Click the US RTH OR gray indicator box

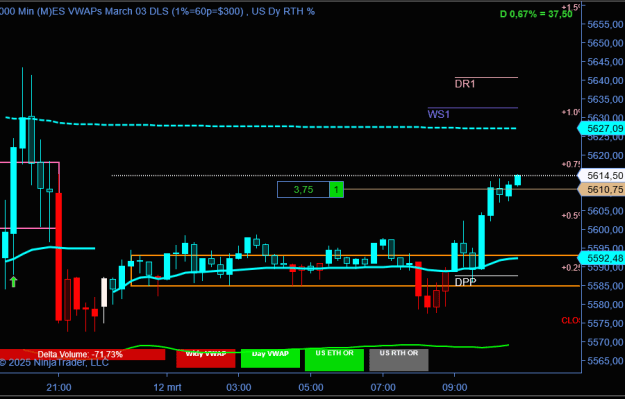399,360
